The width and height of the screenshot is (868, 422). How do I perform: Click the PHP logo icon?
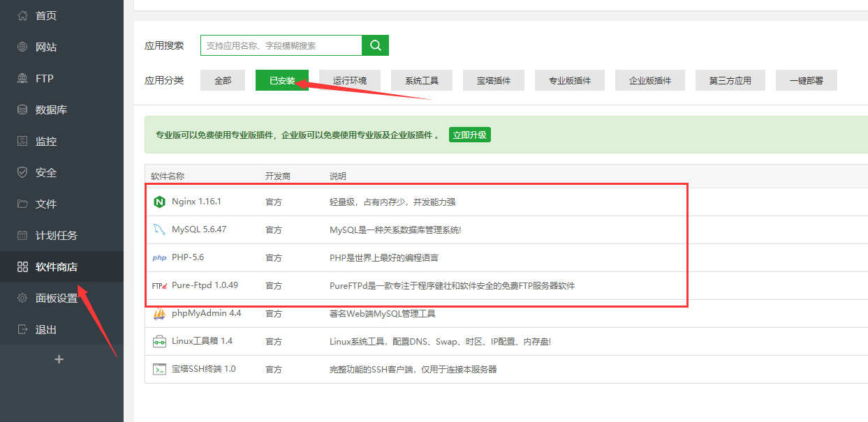(x=159, y=257)
